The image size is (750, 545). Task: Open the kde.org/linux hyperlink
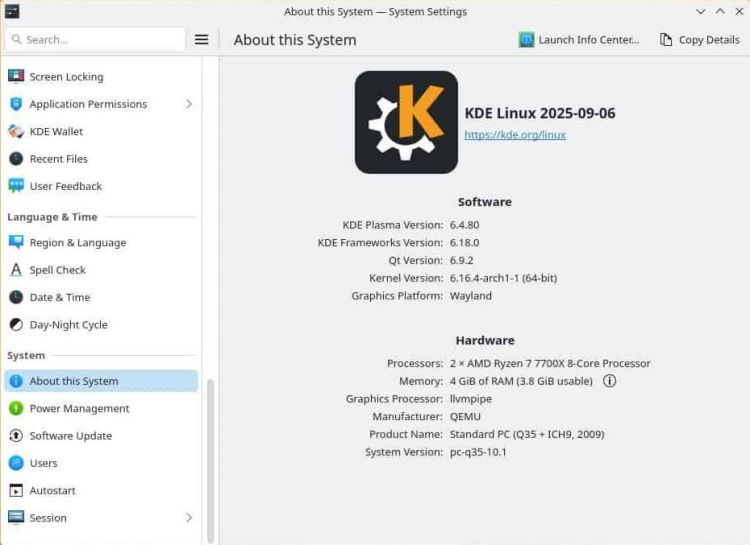click(x=515, y=135)
